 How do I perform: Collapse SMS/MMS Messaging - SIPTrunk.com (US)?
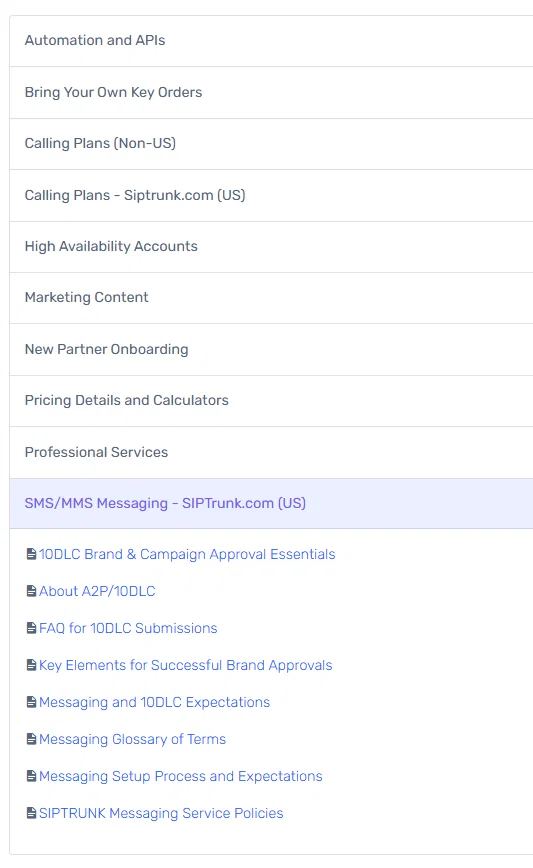(x=271, y=503)
